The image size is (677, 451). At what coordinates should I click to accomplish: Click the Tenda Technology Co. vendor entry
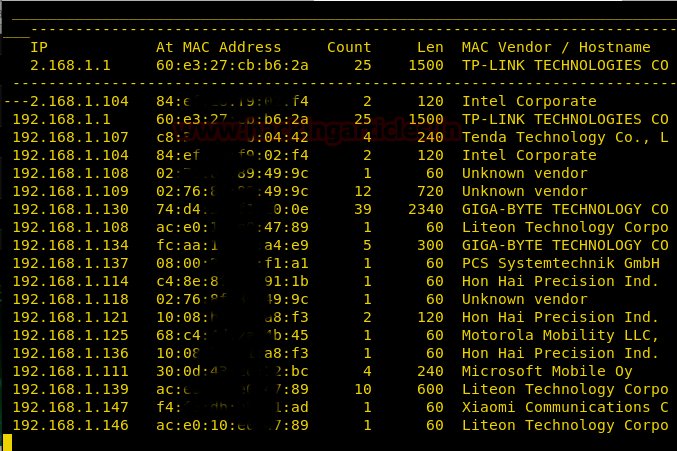565,137
